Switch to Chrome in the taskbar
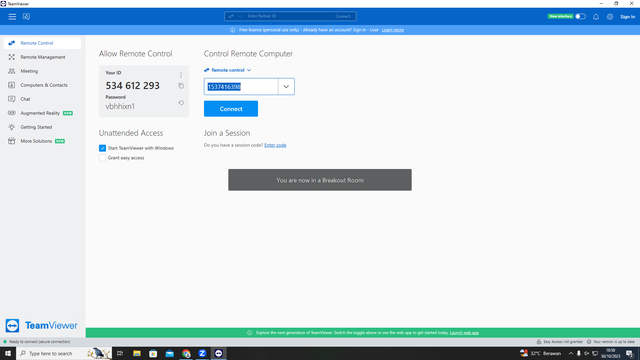The image size is (640, 360). tap(186, 353)
